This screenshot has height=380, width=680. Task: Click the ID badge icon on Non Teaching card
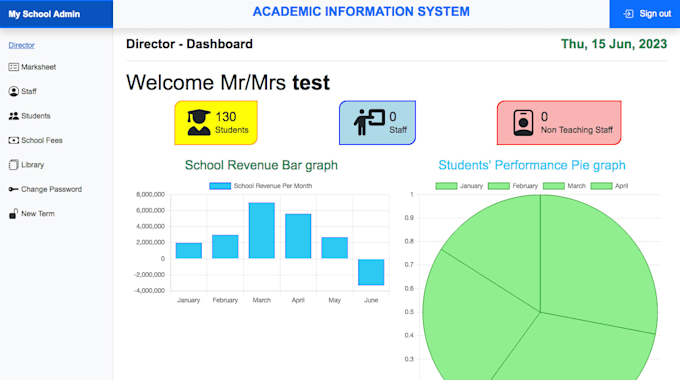coord(523,123)
